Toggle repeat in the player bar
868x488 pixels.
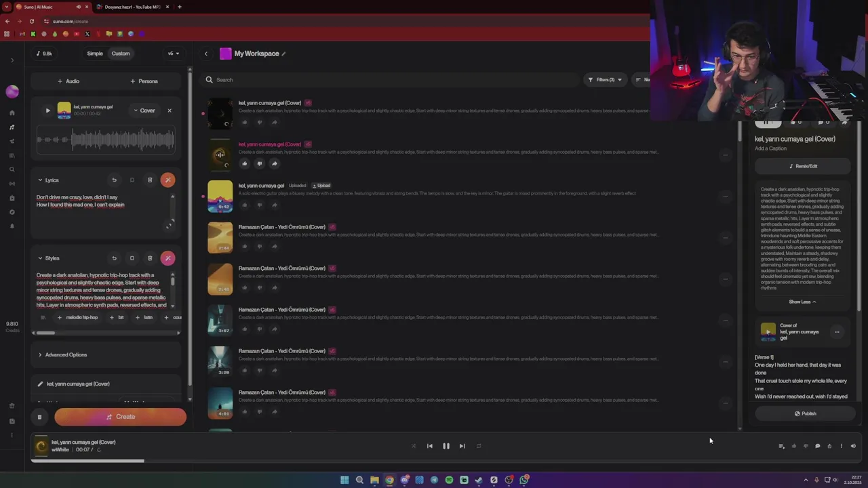[479, 446]
